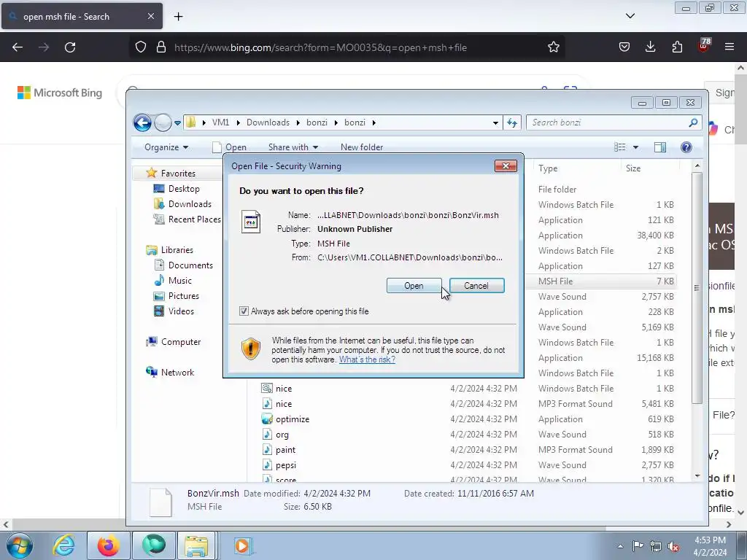Close the 'open msh file - Search' tab
This screenshot has width=747, height=560.
[150, 16]
